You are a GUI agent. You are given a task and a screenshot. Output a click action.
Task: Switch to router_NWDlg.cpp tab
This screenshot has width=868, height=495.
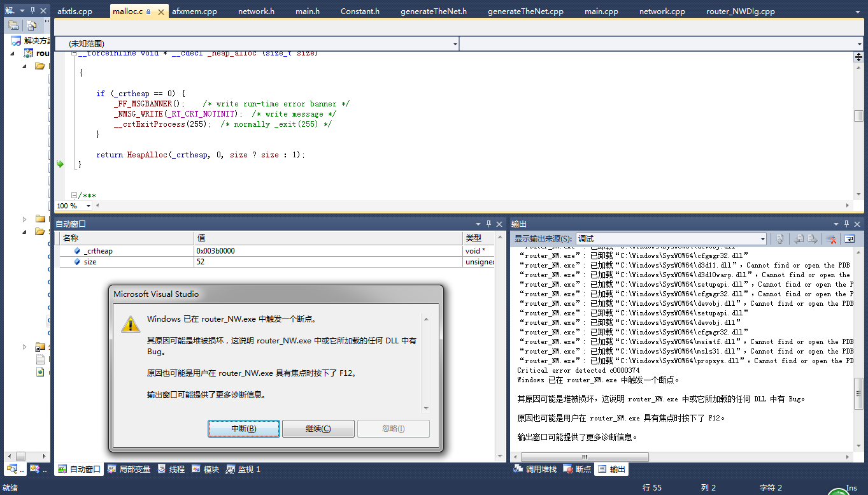741,11
